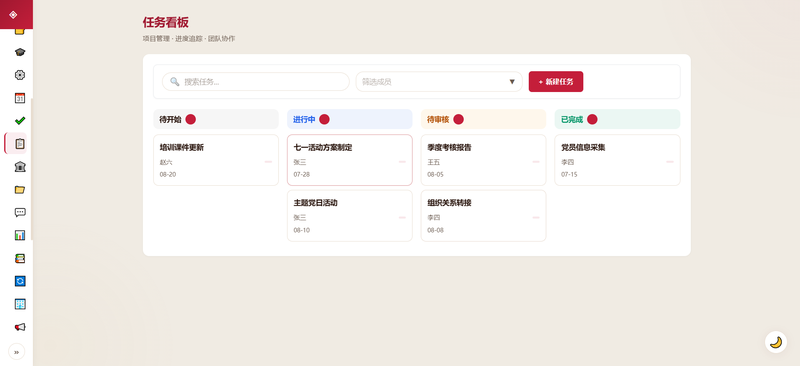Click the 待审核 column header
Screen dimensions: 800x366
click(x=483, y=119)
